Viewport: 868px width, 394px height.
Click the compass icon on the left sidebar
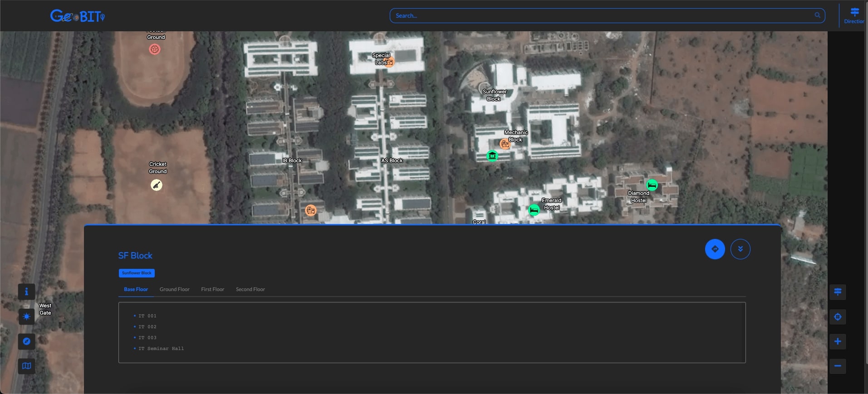pyautogui.click(x=26, y=341)
